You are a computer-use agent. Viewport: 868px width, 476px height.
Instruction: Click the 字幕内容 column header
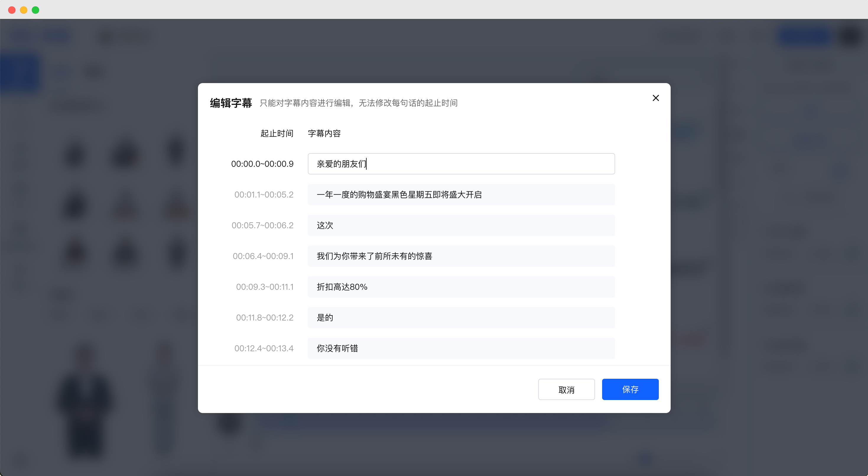click(324, 133)
